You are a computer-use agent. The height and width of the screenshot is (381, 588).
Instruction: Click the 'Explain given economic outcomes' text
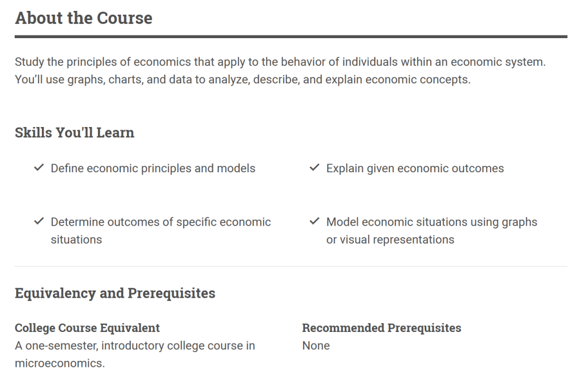pyautogui.click(x=415, y=168)
